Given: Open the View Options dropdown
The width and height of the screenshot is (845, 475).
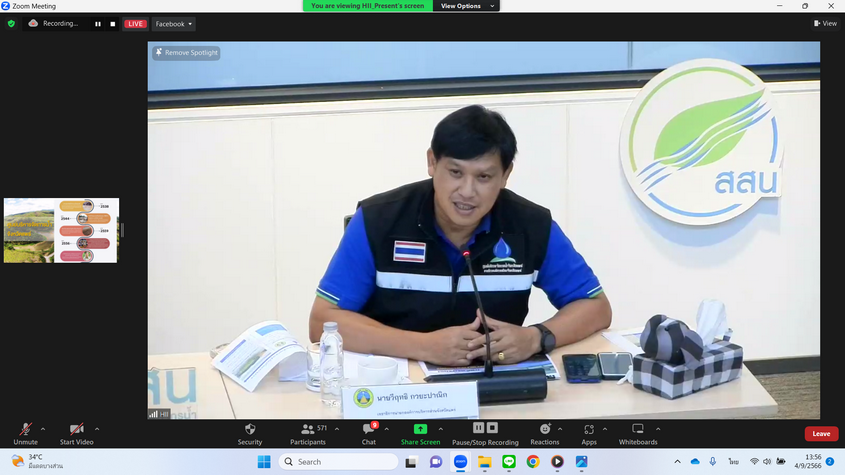Looking at the screenshot, I should 465,6.
